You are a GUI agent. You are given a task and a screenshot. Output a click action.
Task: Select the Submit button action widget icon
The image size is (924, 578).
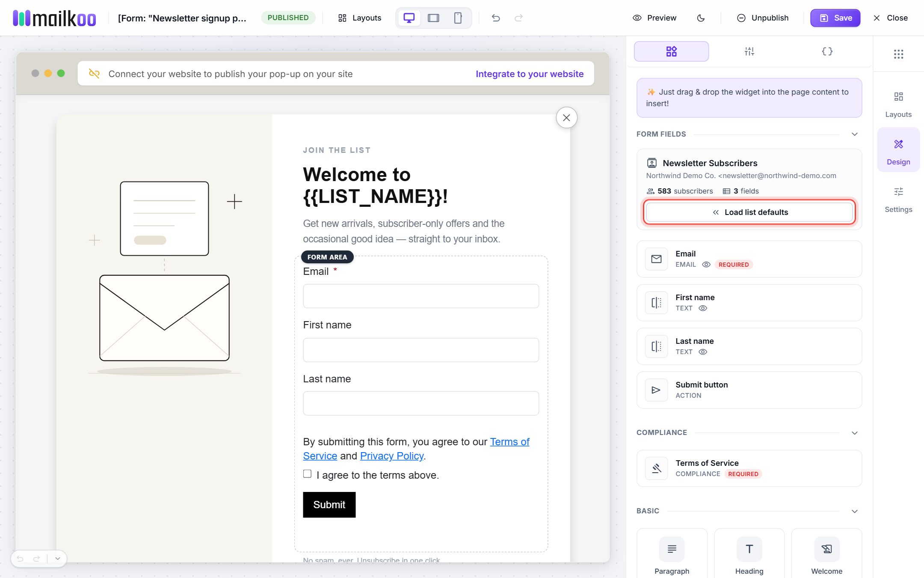point(656,390)
